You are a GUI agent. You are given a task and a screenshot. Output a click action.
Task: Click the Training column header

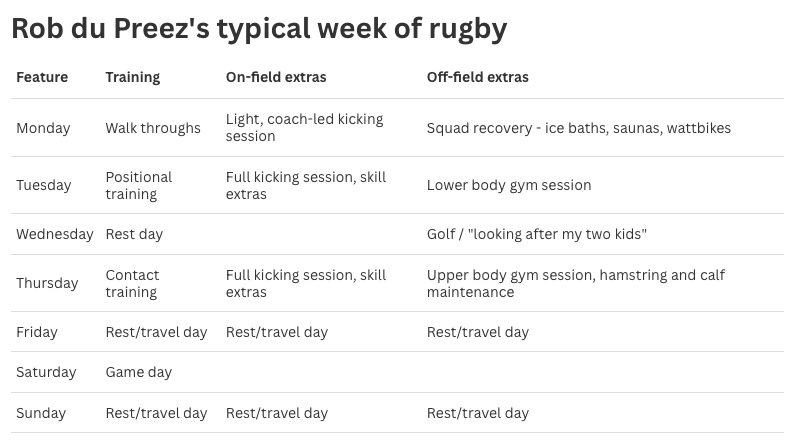(132, 77)
